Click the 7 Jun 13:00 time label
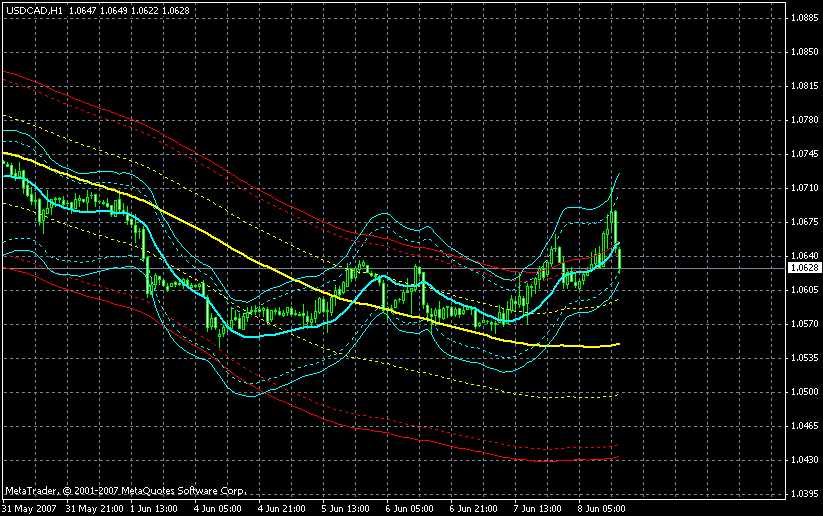The height and width of the screenshot is (516, 823). (538, 509)
